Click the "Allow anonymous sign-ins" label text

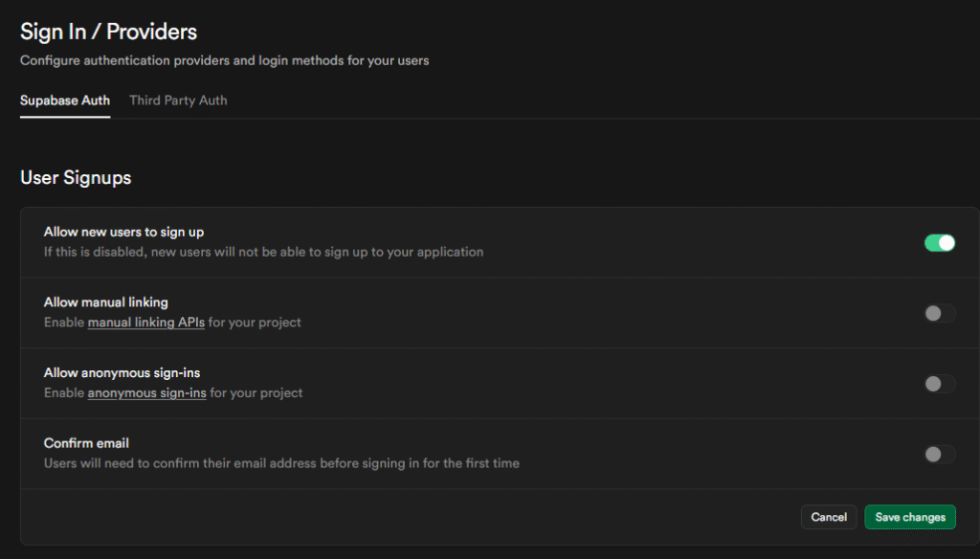122,372
